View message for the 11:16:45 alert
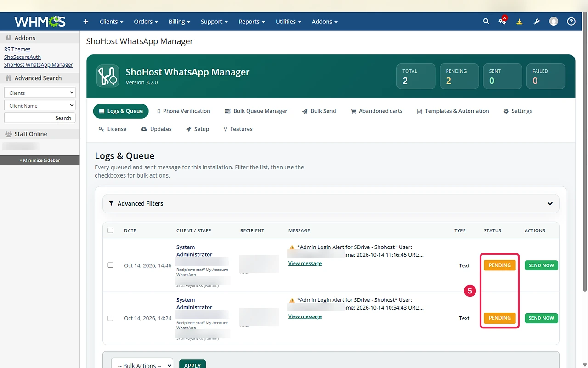The width and height of the screenshot is (588, 368). pos(305,264)
